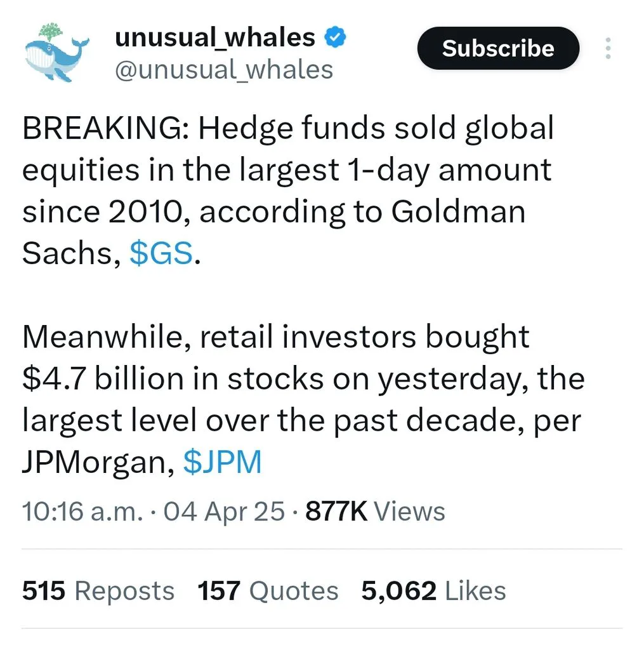Viewport: 644px width, 650px height.
Task: Open the 04 Apr 25 post date
Action: tap(224, 511)
